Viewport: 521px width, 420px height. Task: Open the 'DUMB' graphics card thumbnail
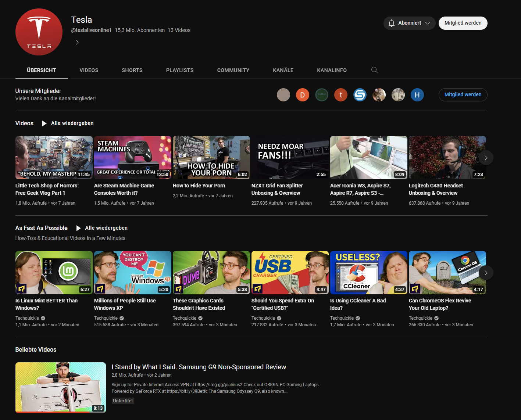[x=211, y=273]
